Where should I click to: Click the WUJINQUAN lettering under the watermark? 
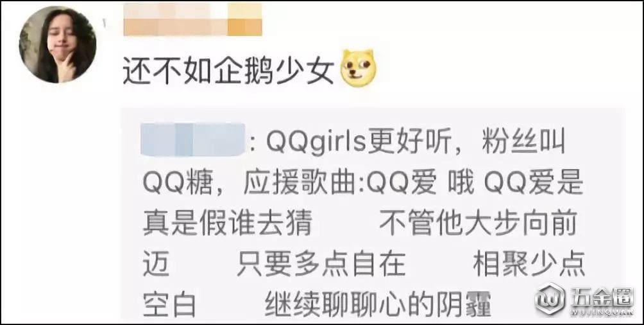coord(602,313)
